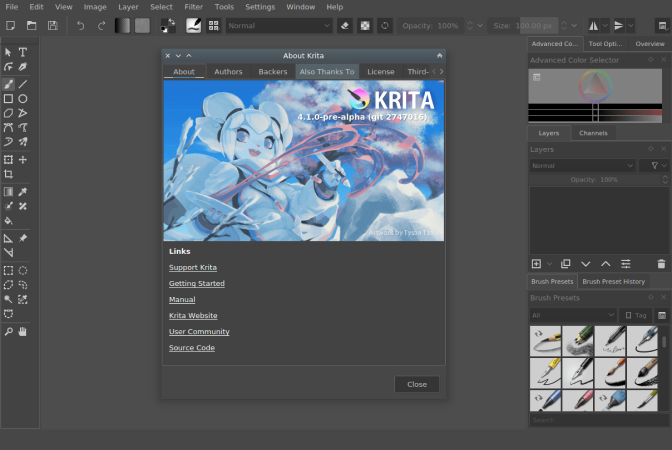
Task: Select the Rectangular Selection tool
Action: [8, 270]
